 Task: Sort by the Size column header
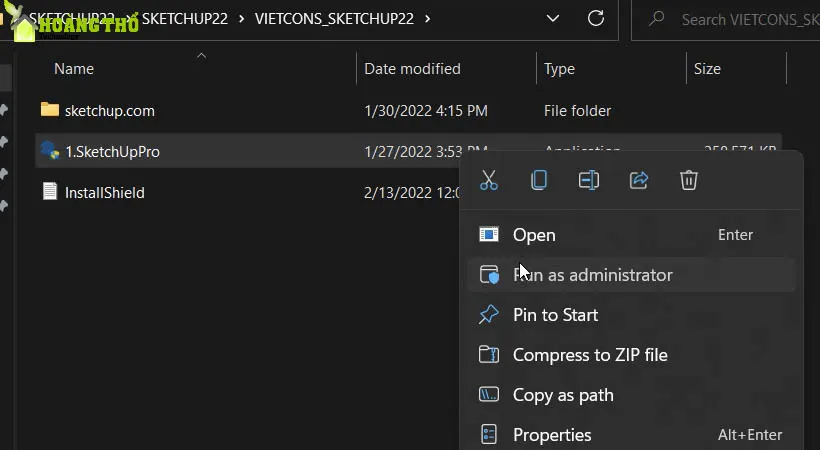(707, 69)
